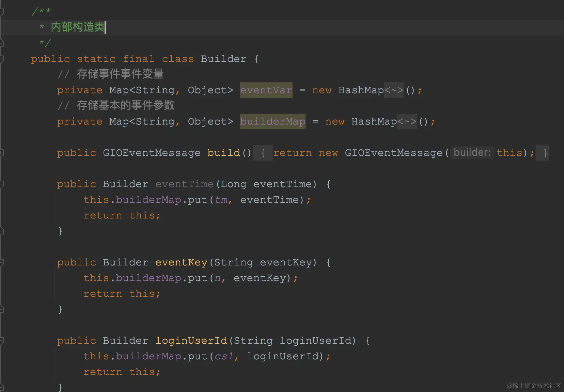This screenshot has width=564, height=392.
Task: Expand folded opening brace after build()
Action: coord(263,153)
